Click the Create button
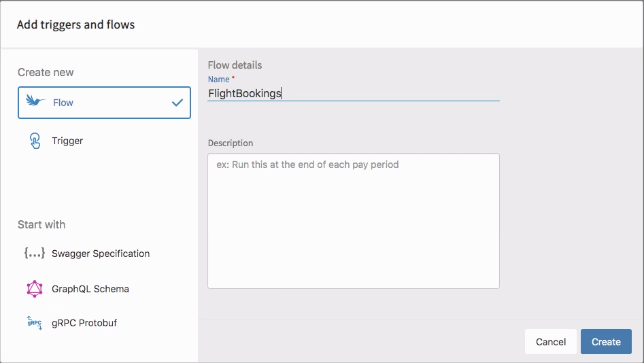This screenshot has height=363, width=644. pyautogui.click(x=606, y=342)
